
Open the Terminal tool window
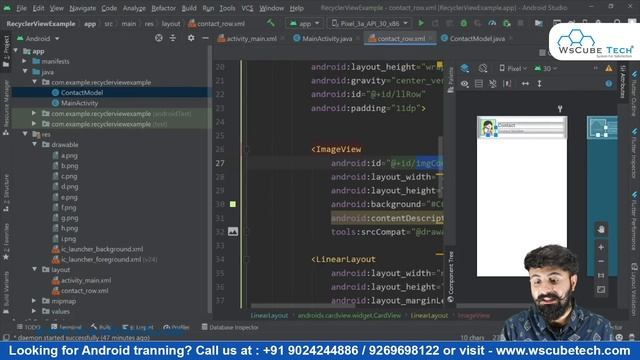tap(67, 327)
